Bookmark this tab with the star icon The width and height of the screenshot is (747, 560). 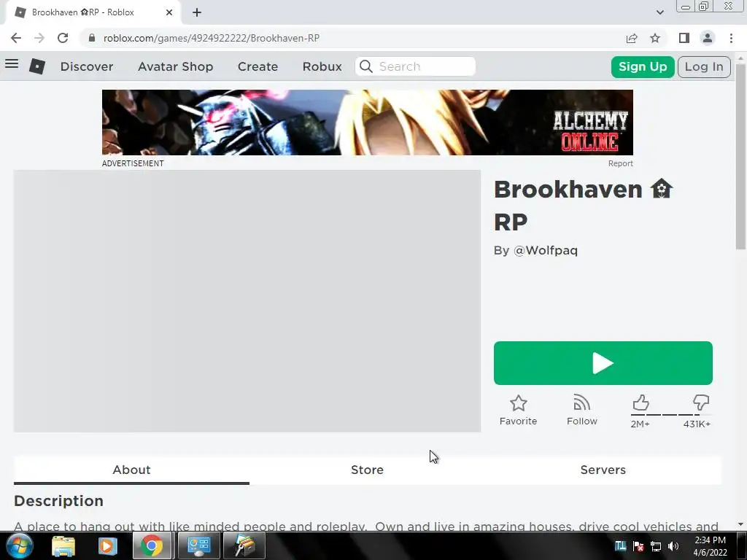[655, 38]
